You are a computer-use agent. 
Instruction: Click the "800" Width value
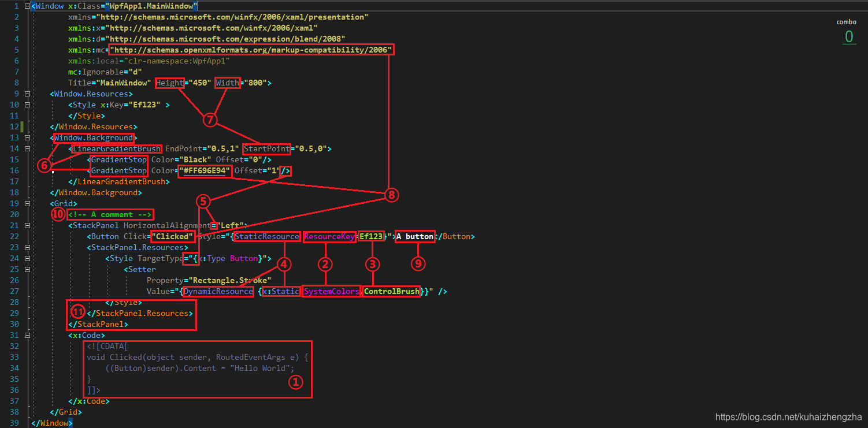coord(255,83)
